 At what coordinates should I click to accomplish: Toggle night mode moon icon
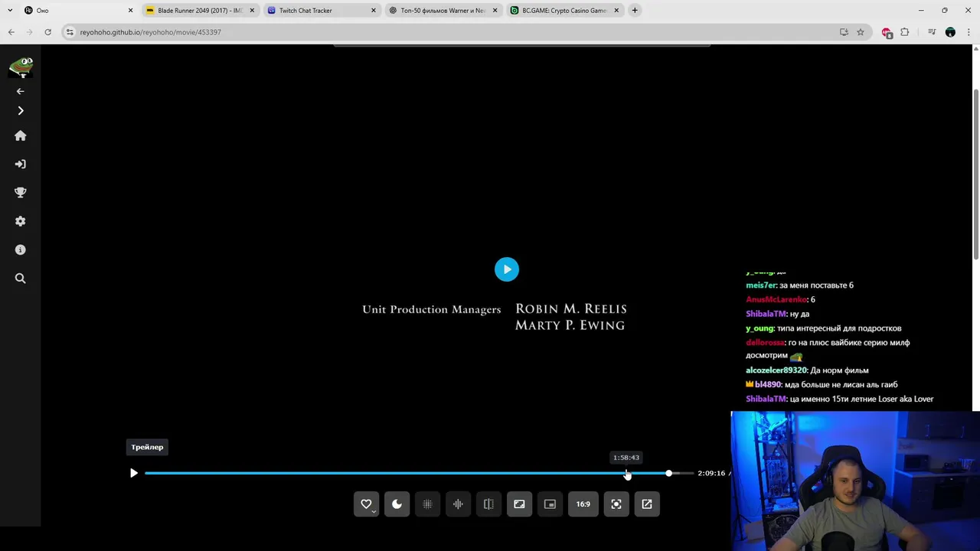397,504
